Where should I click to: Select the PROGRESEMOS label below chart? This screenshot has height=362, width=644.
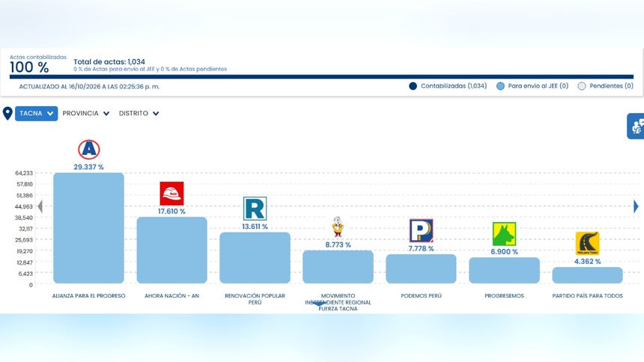504,295
